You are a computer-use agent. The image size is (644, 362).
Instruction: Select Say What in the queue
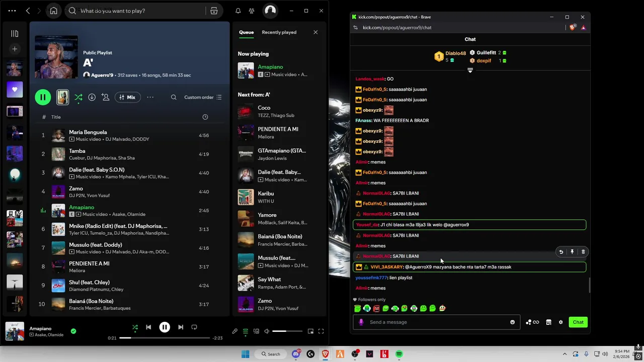pyautogui.click(x=278, y=283)
